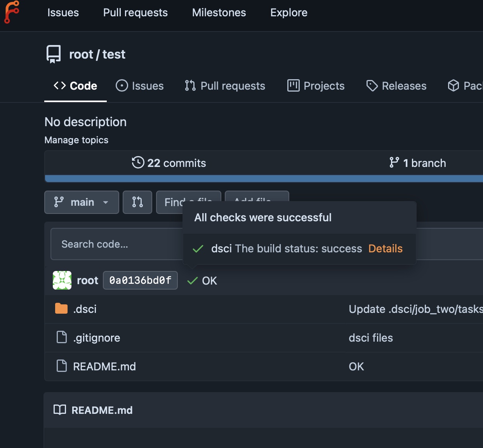Open the Explore menu item

(x=288, y=12)
